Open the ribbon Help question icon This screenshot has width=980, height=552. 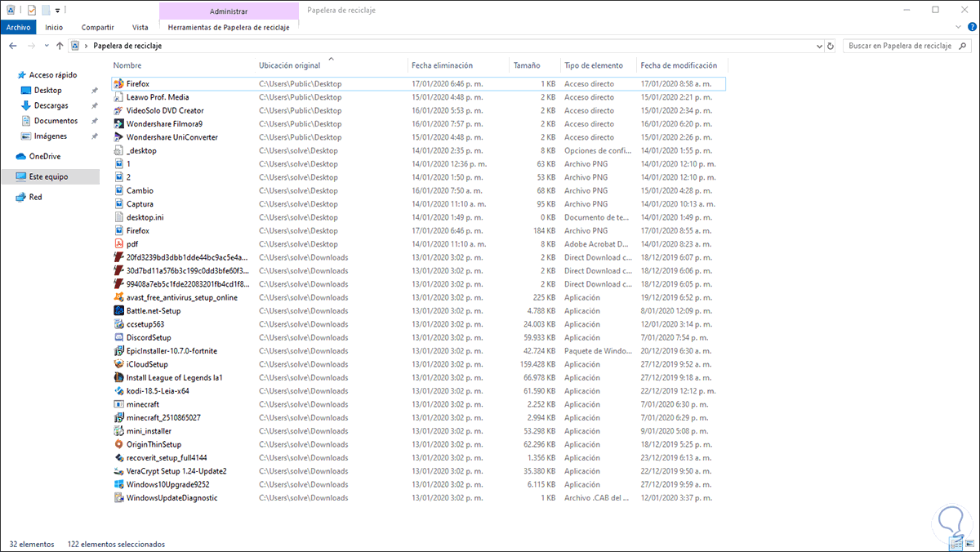coord(970,27)
